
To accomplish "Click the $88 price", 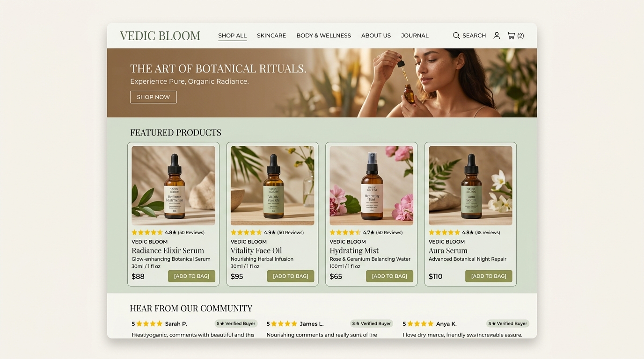I will pyautogui.click(x=138, y=276).
